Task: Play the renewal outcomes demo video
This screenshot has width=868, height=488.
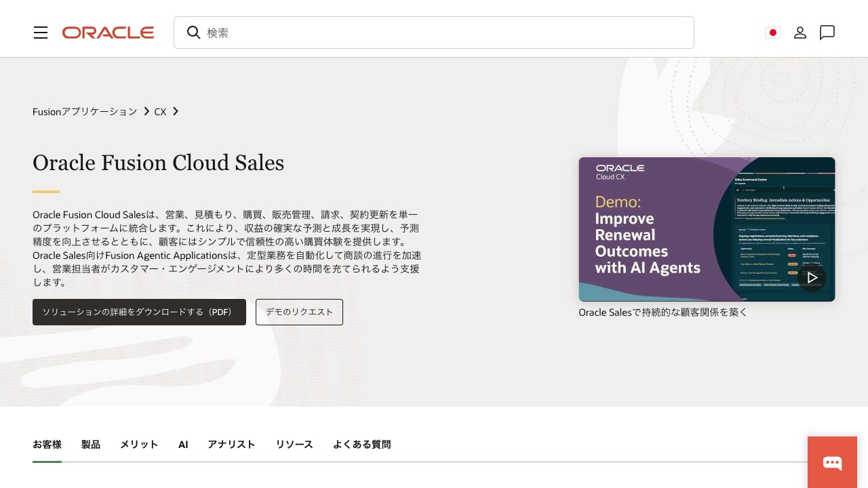Action: 812,277
